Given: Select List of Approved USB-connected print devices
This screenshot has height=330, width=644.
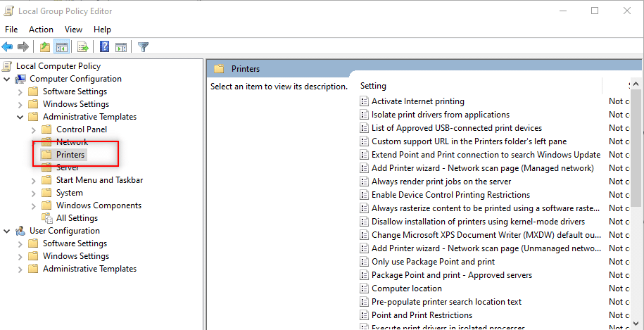Looking at the screenshot, I should coord(457,128).
